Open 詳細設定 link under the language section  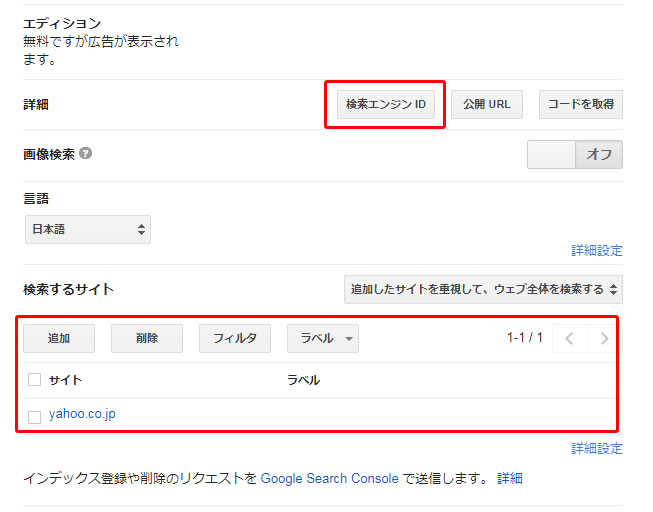597,250
